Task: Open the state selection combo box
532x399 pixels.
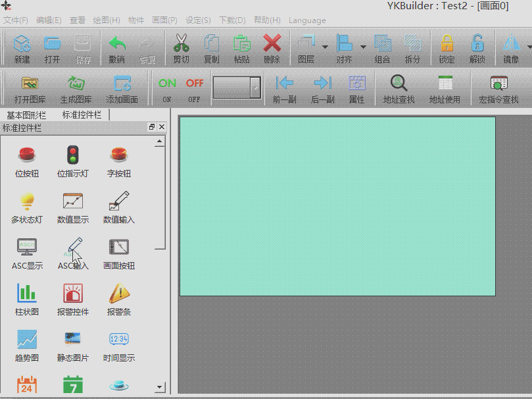Action: 237,87
